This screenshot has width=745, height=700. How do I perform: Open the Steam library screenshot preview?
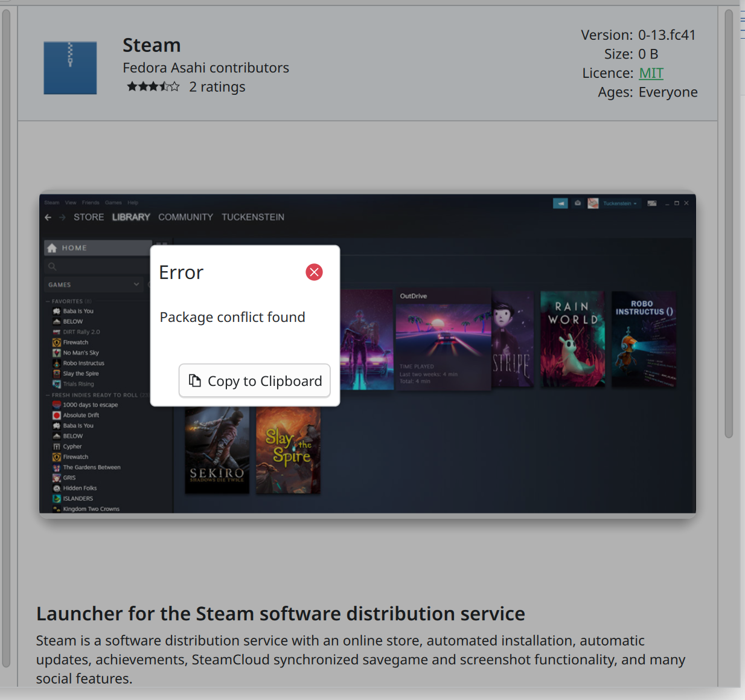tap(368, 353)
